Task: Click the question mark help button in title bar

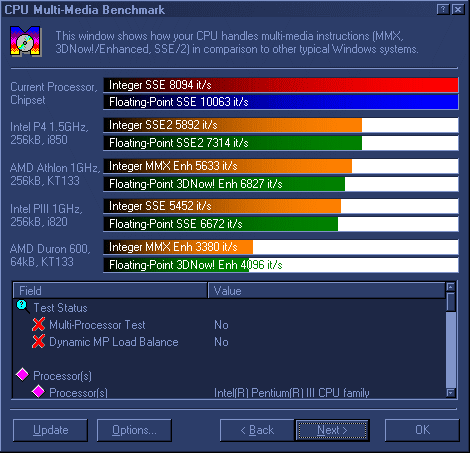Action: 443,9
